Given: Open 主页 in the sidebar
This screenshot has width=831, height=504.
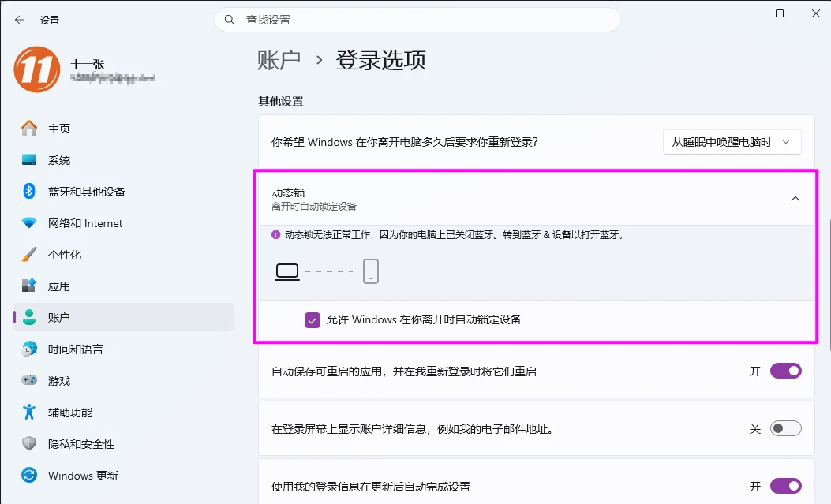Looking at the screenshot, I should 124,128.
